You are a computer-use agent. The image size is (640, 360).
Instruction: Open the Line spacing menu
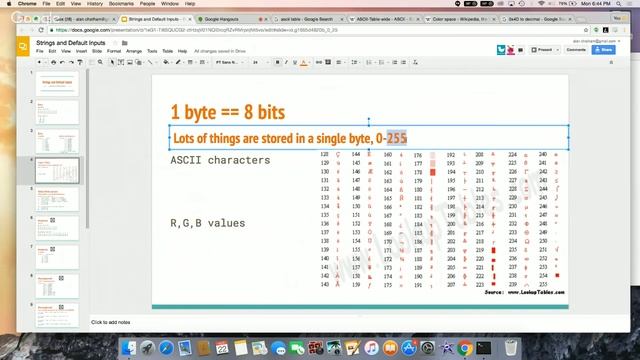pyautogui.click(x=355, y=62)
